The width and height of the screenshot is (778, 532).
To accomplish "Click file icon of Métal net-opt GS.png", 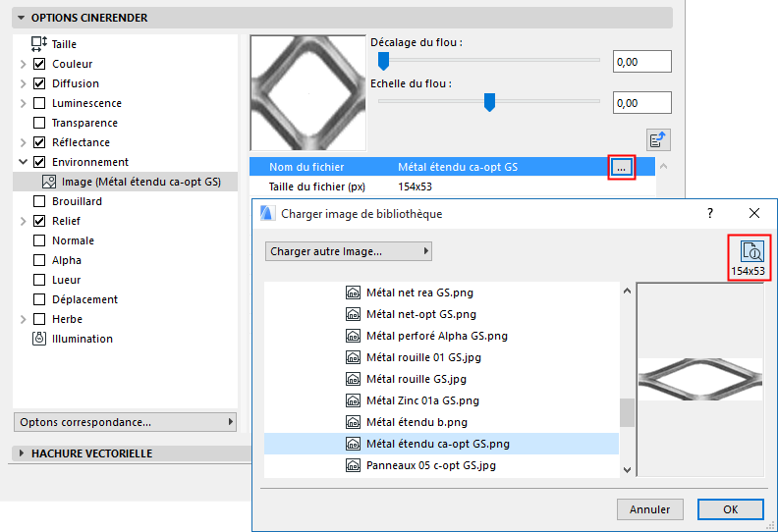I will pyautogui.click(x=353, y=314).
